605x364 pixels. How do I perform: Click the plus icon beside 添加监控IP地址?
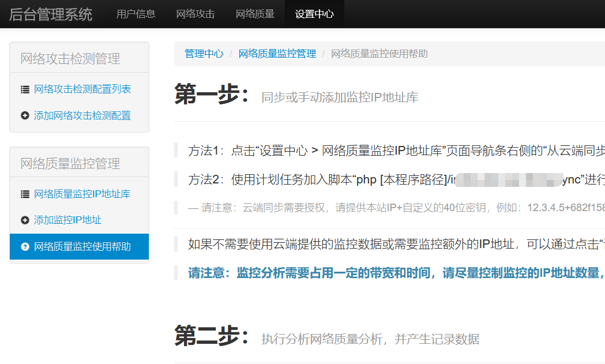[25, 220]
